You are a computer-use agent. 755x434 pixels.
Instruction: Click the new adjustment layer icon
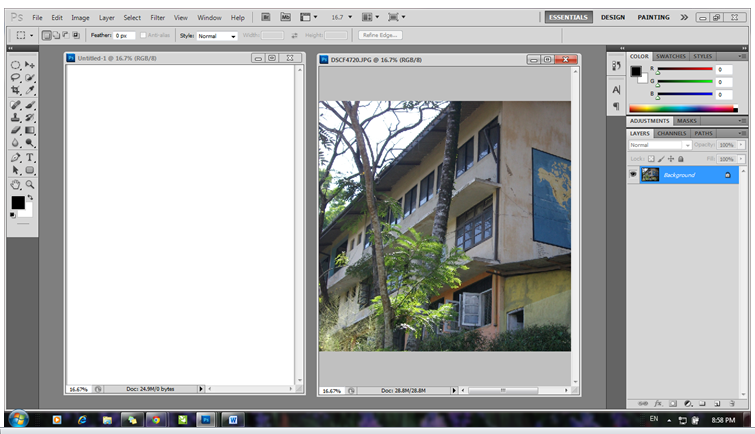688,404
